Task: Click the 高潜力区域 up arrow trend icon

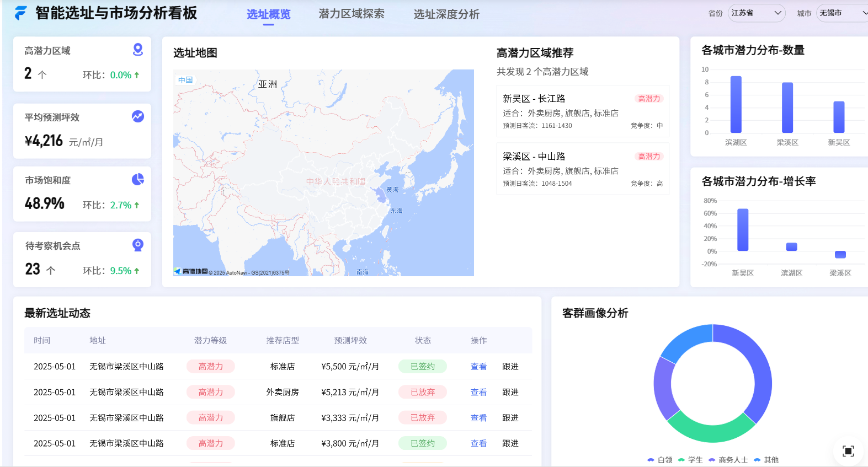Action: click(x=136, y=75)
